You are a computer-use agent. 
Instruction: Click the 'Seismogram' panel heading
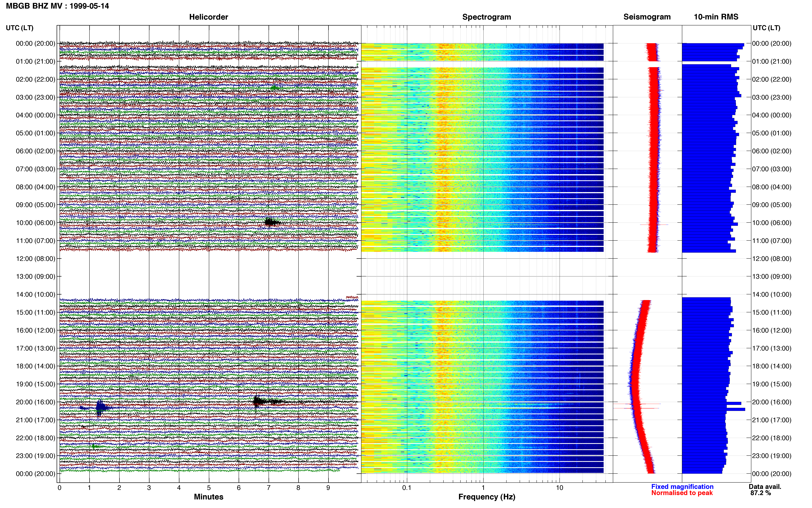click(647, 17)
